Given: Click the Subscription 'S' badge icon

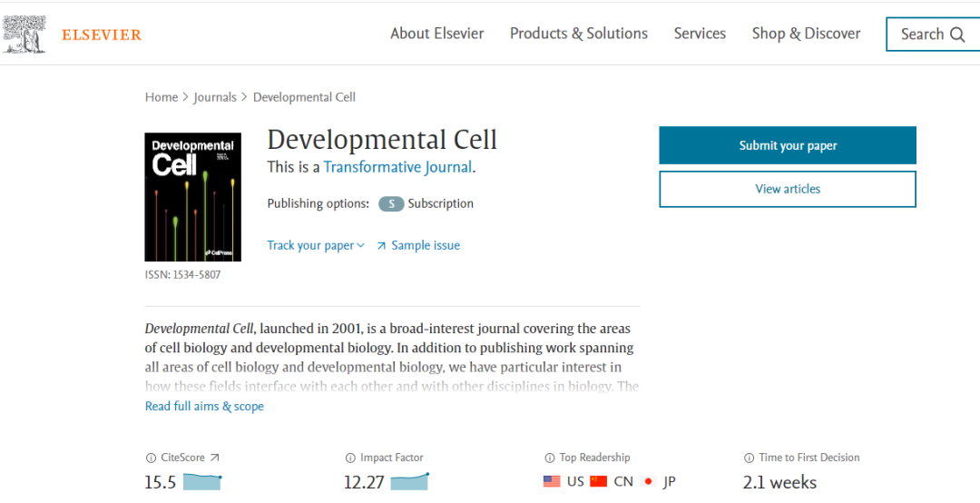Looking at the screenshot, I should click(x=391, y=204).
